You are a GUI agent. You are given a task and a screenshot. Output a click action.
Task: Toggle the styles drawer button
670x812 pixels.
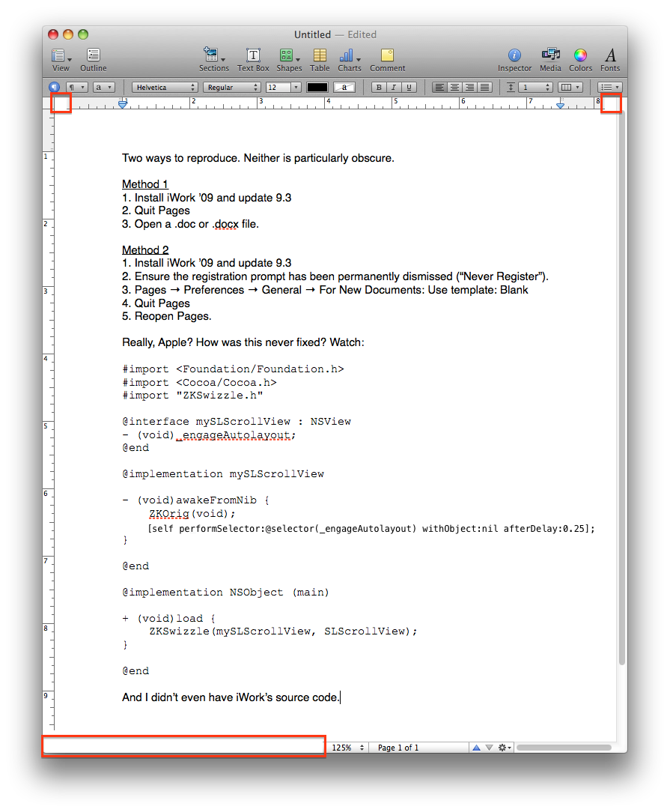[54, 88]
